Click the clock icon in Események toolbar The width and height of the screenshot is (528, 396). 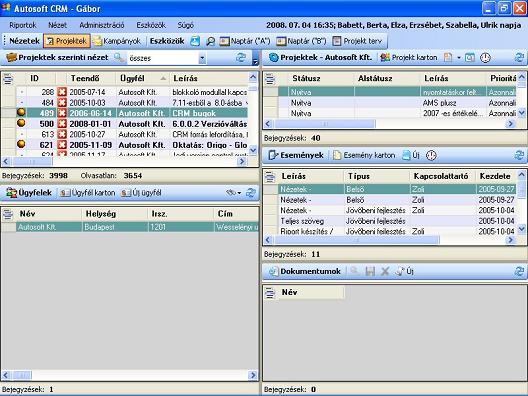(431, 155)
